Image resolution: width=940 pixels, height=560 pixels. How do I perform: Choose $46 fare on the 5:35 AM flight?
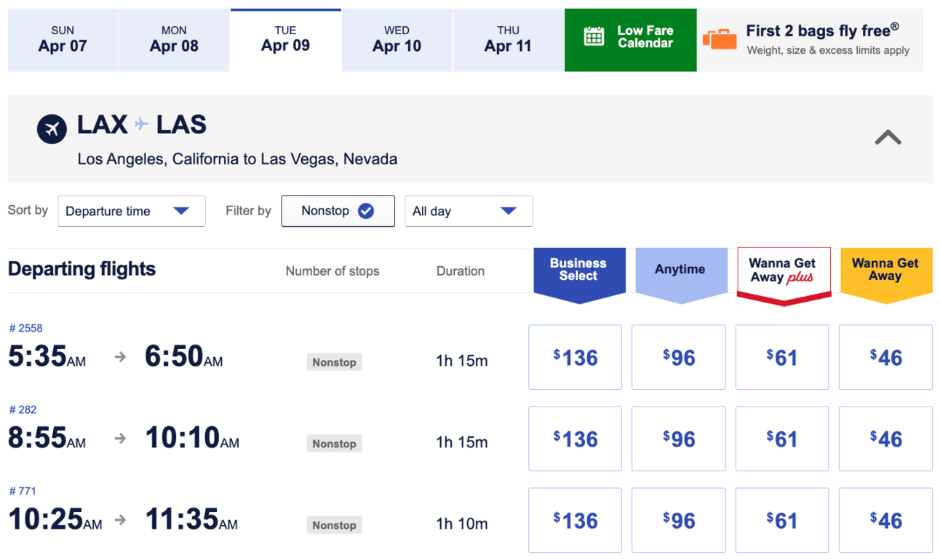(885, 357)
